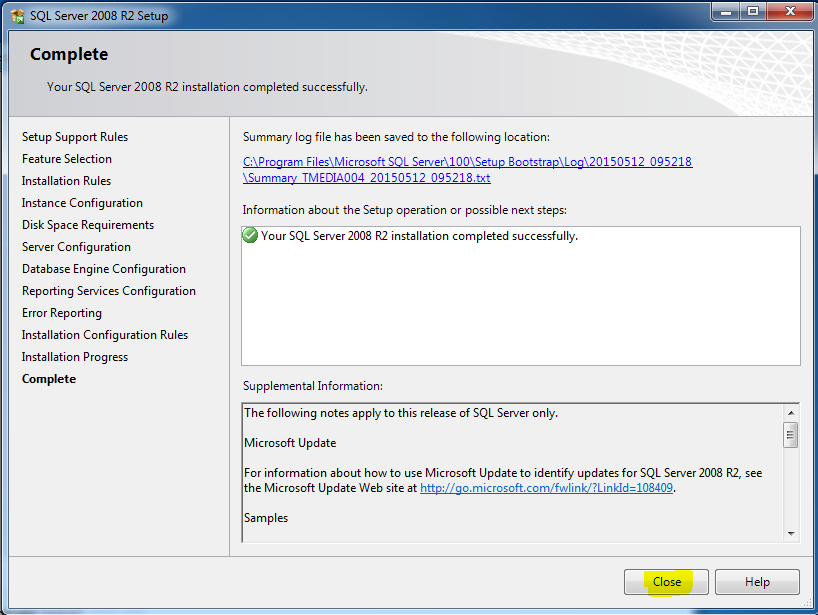Screen dimensions: 818x615
Task: Click the Close button
Action: 666,582
